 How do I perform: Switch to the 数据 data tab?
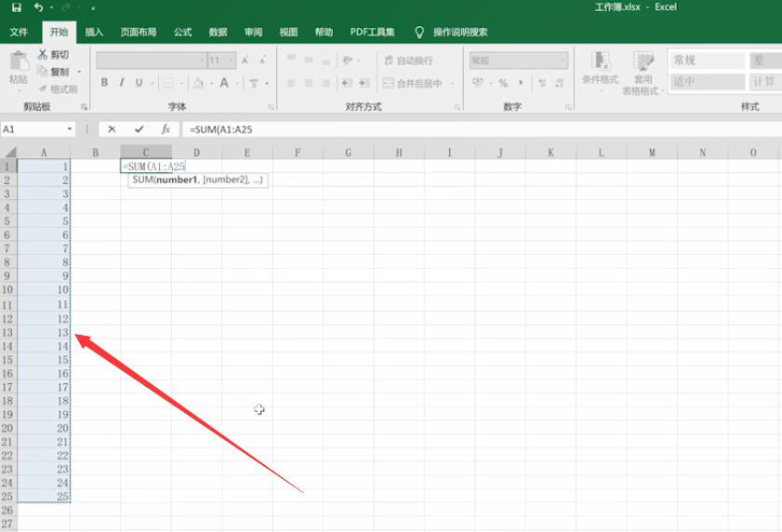pos(218,33)
